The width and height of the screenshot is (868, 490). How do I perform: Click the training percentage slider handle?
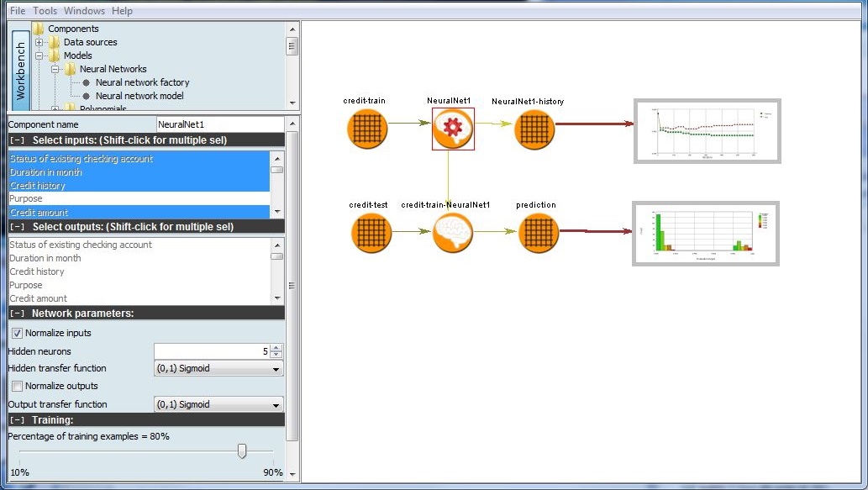coord(242,451)
